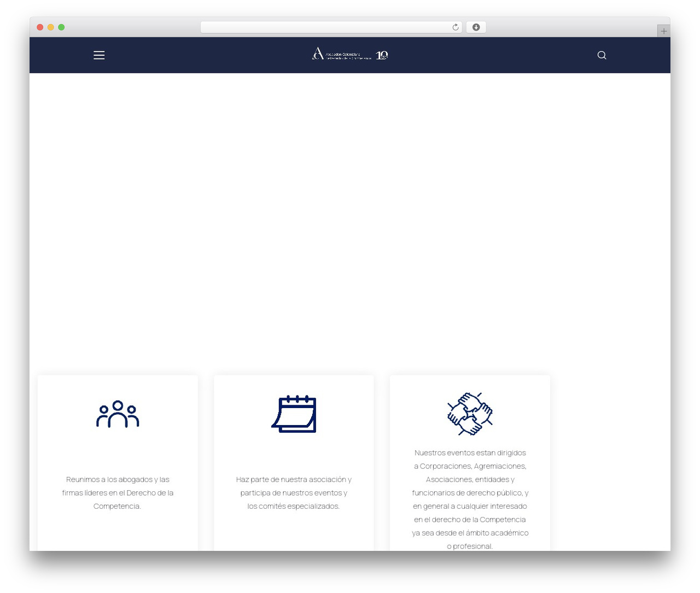Go to homepage via the Asociación Colombiana logo

tap(350, 54)
